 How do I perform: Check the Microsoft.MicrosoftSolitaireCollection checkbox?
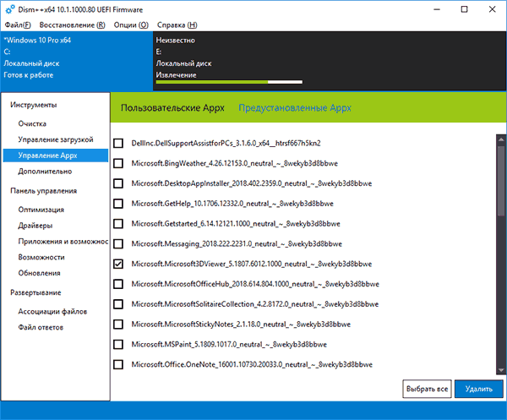(118, 304)
